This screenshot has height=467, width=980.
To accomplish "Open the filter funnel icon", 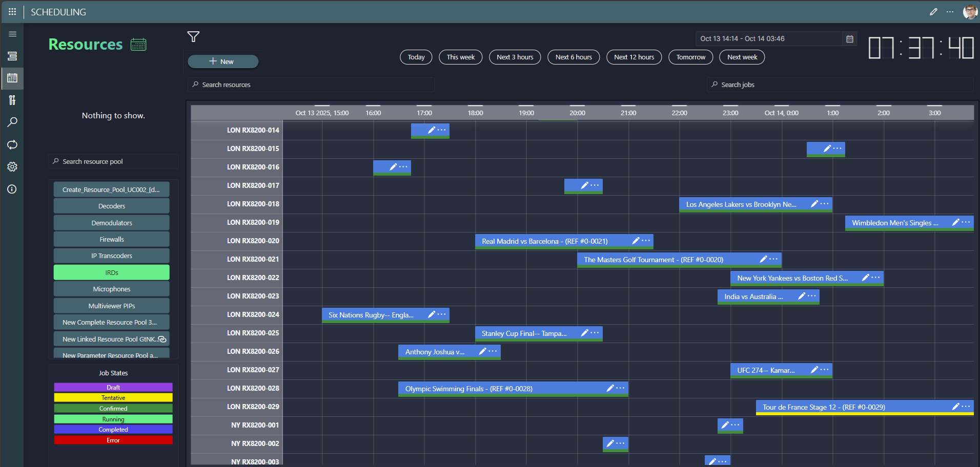I will (x=193, y=37).
